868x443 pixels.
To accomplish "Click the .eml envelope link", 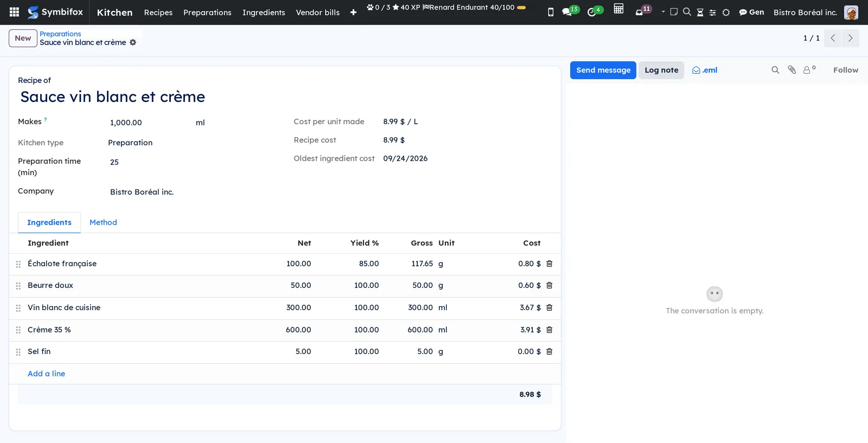I will tap(705, 70).
